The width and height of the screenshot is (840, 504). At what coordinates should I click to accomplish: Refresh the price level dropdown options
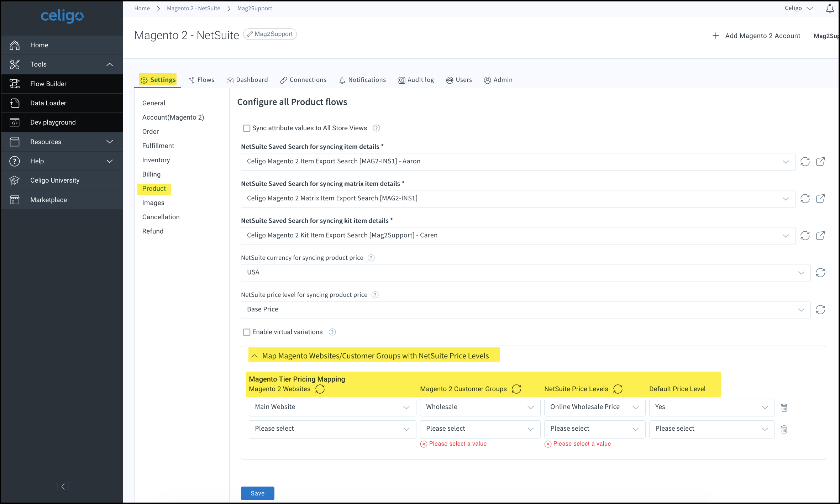tap(820, 310)
